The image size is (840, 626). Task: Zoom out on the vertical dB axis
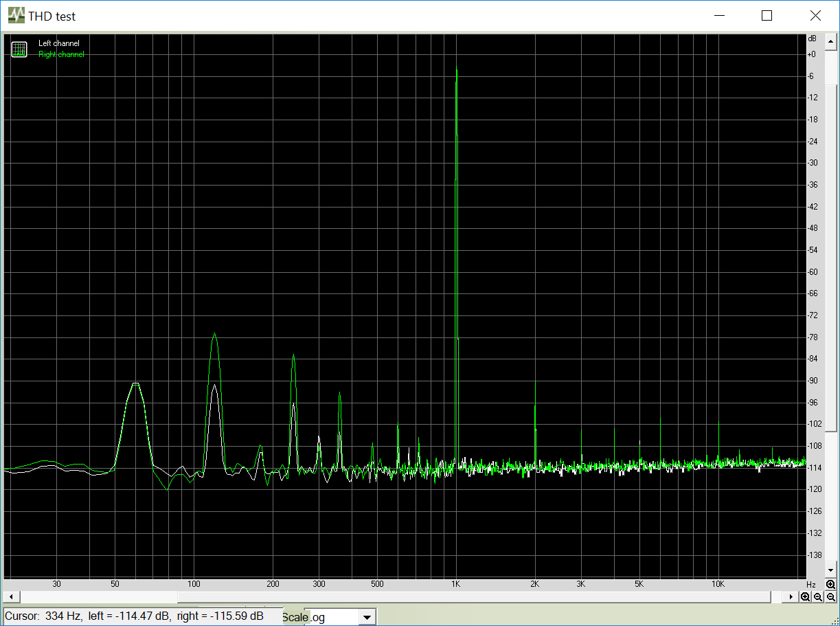(830, 596)
